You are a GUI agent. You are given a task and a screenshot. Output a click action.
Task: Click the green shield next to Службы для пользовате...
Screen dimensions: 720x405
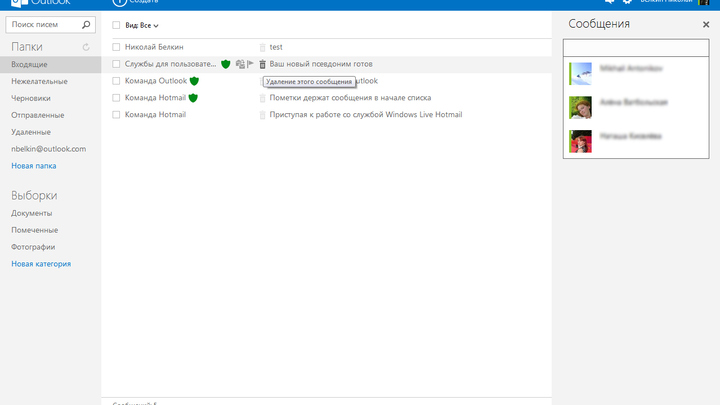[225, 64]
